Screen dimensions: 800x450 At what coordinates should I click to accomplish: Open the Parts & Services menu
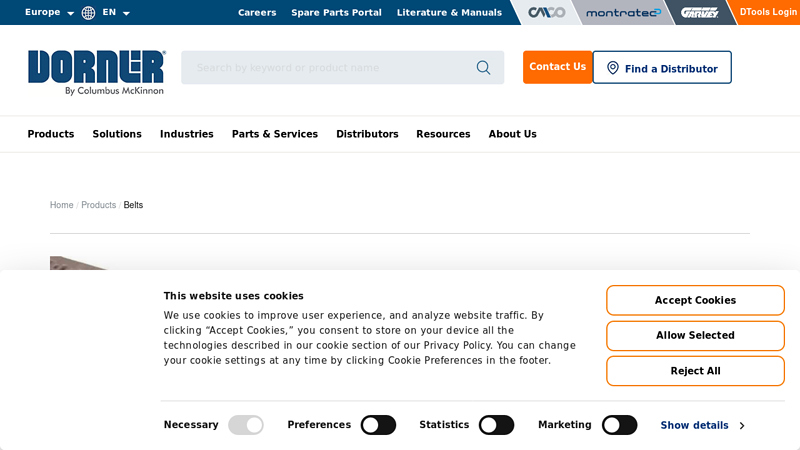pos(274,134)
